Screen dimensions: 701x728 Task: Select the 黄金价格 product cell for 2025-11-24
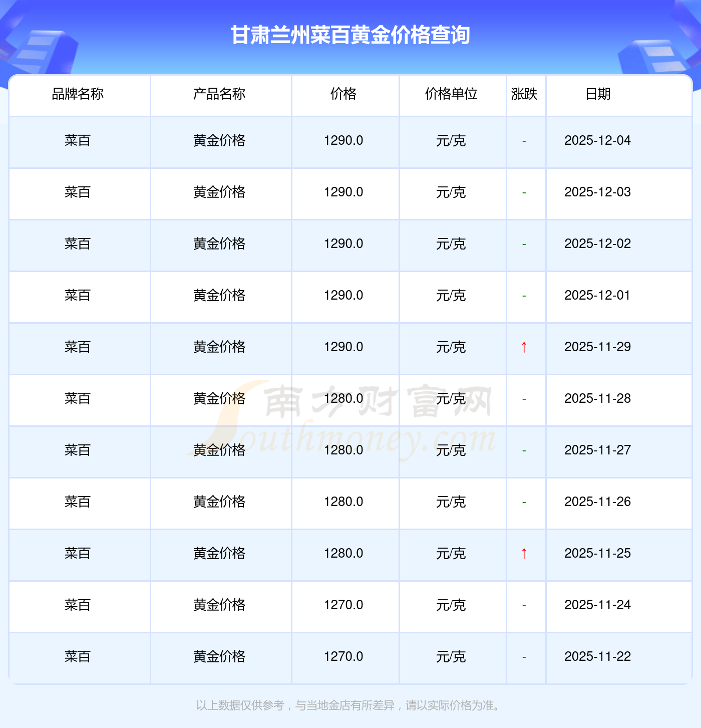[x=219, y=605]
